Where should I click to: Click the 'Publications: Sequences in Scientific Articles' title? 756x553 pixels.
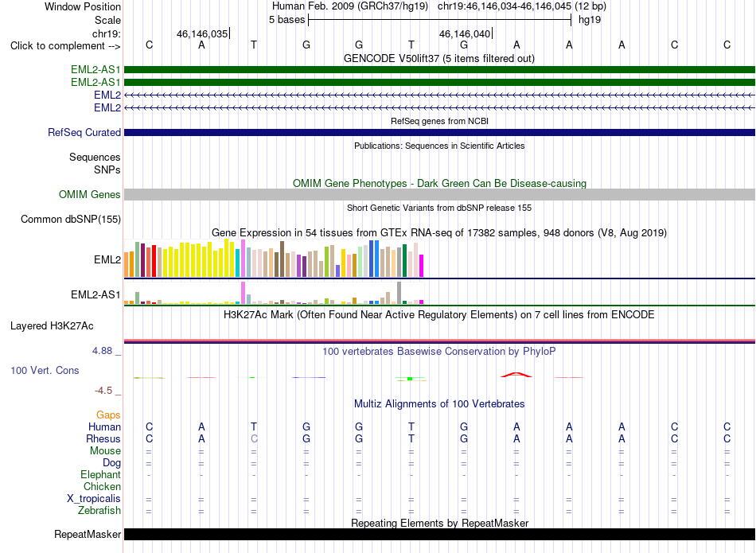[x=439, y=146]
